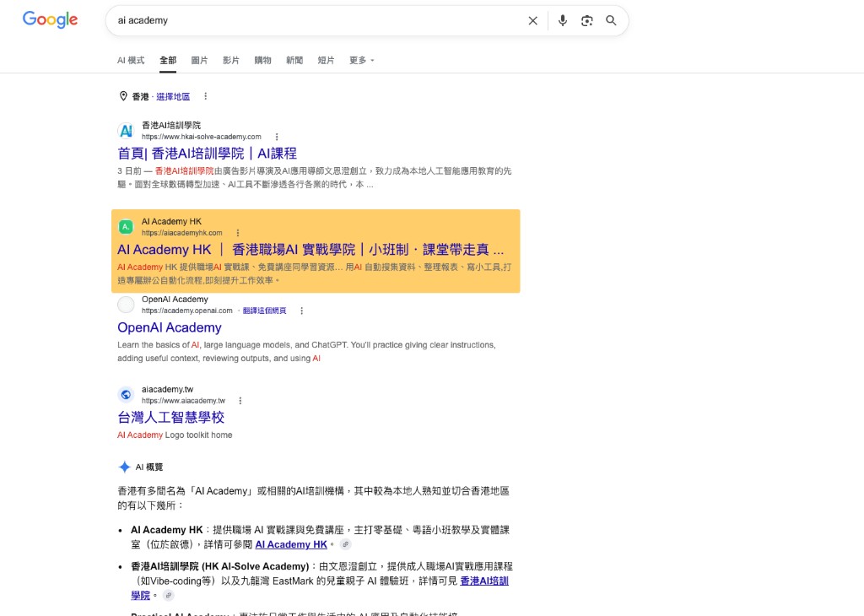Click the AI 概覽 sparkle icon
Image resolution: width=864 pixels, height=616 pixels.
pos(125,467)
